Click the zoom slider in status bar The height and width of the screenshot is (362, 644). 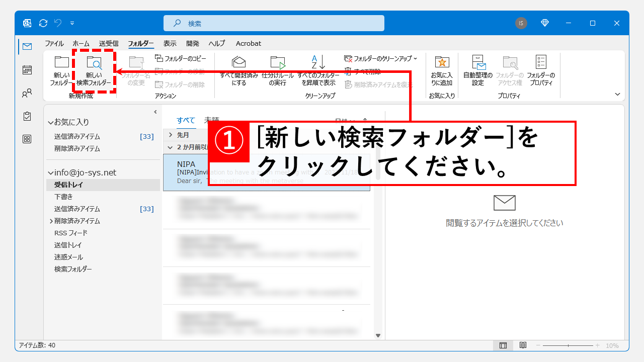point(568,345)
